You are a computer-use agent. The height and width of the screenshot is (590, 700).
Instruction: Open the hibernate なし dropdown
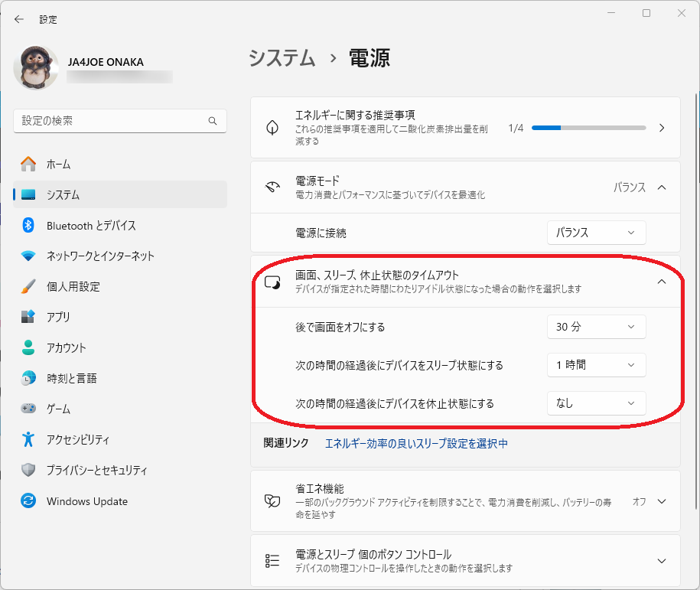click(597, 403)
